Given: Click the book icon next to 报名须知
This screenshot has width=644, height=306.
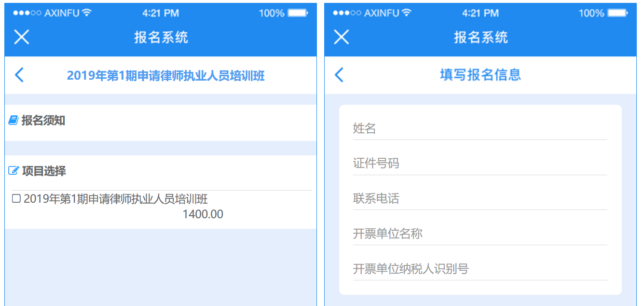Looking at the screenshot, I should click(14, 121).
